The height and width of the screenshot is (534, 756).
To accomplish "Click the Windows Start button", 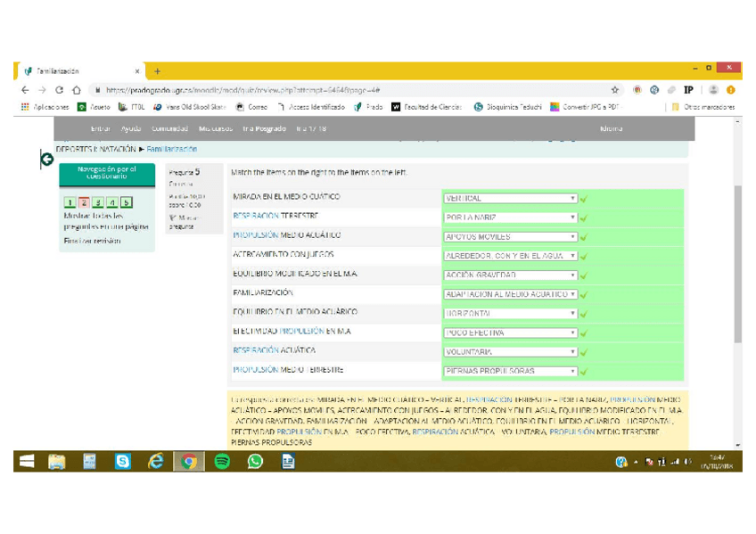I will (x=27, y=461).
